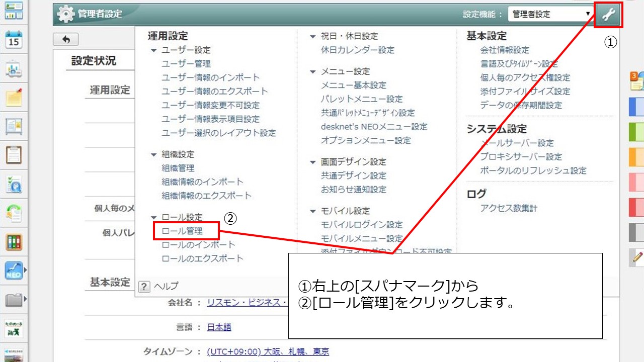Open ユーザー情報変更不可設定
644x362 pixels.
pos(211,105)
